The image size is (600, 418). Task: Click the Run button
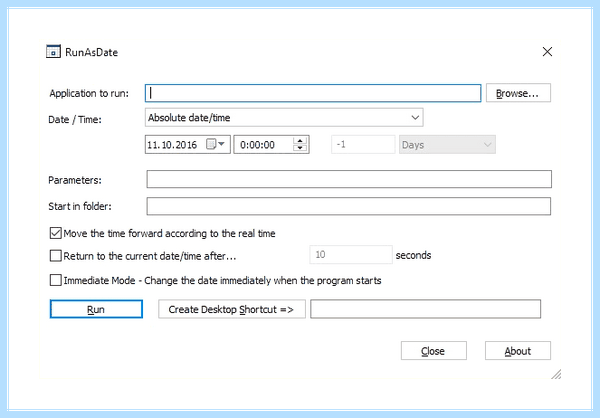coord(96,309)
